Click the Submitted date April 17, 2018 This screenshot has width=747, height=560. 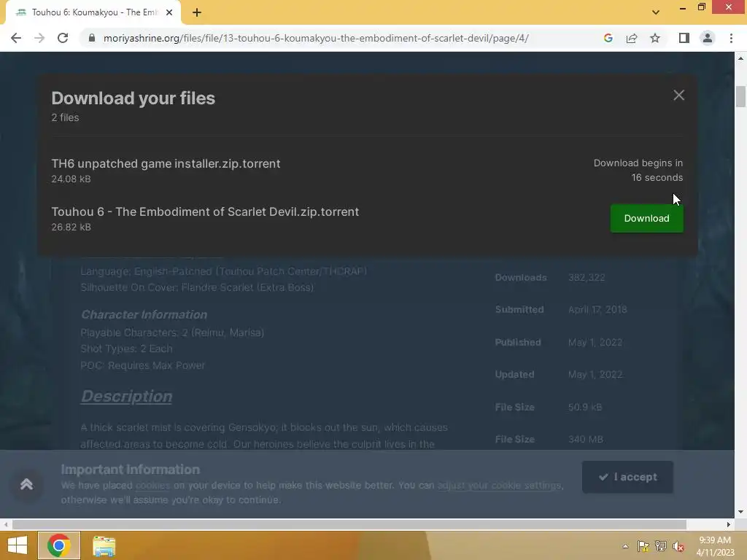tap(597, 309)
